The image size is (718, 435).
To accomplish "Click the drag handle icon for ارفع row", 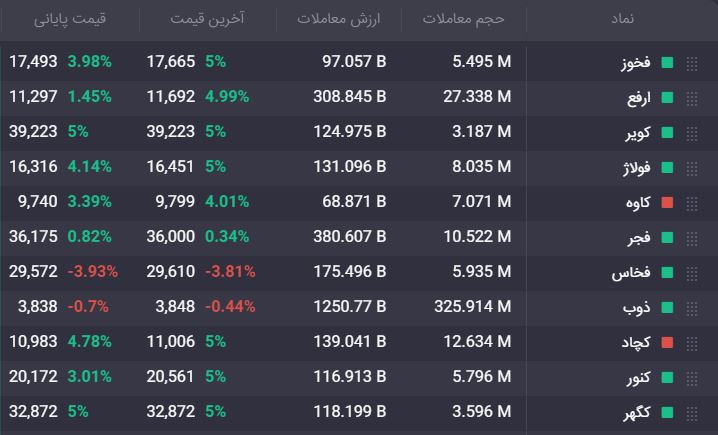I will point(692,98).
